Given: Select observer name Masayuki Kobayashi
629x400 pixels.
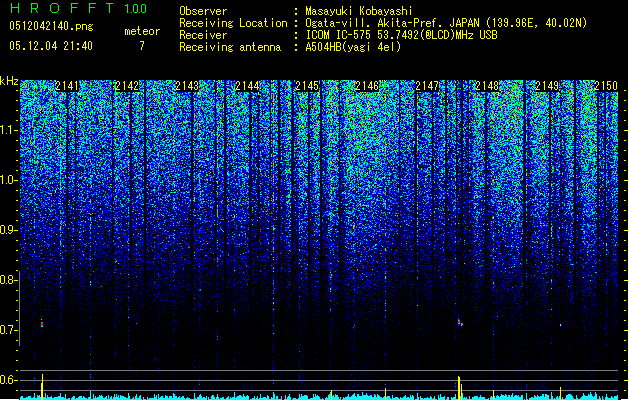Looking at the screenshot, I should point(359,11).
